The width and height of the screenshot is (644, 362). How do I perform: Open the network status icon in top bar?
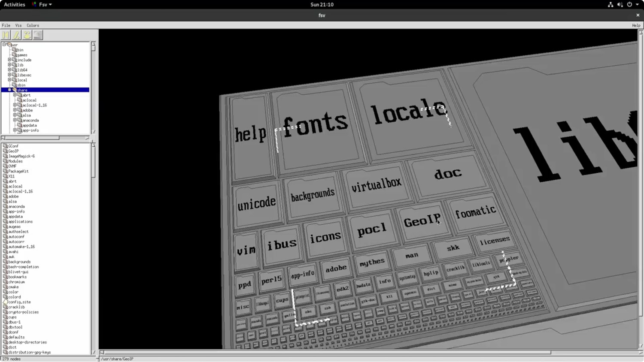click(x=611, y=4)
